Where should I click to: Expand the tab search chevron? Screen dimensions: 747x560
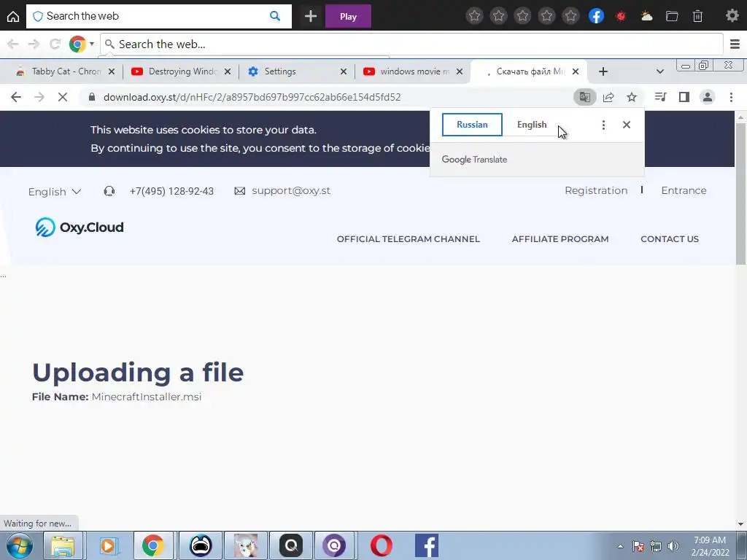pyautogui.click(x=659, y=71)
